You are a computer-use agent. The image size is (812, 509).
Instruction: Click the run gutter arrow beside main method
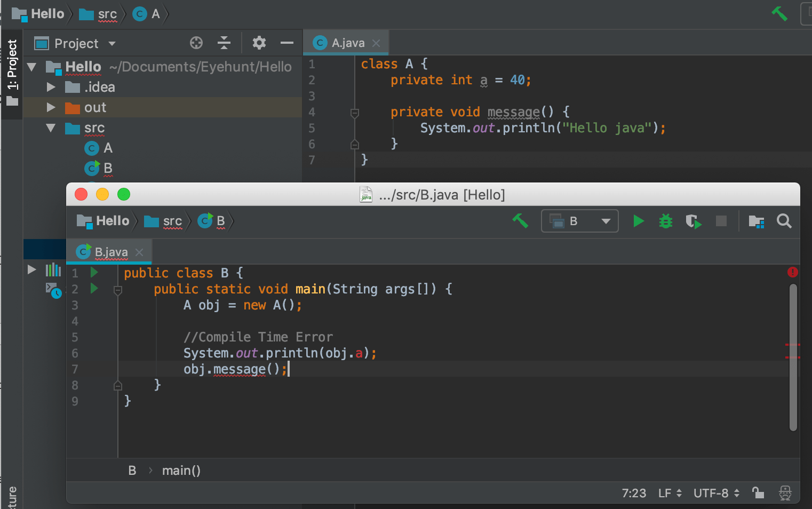tap(94, 289)
